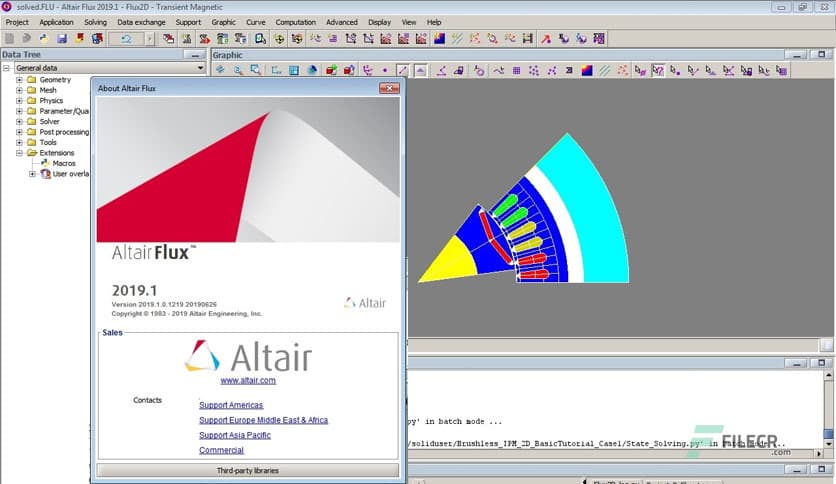Click the blue grid view icon in Graphic toolbar
Image resolution: width=836 pixels, height=484 pixels.
tap(294, 70)
